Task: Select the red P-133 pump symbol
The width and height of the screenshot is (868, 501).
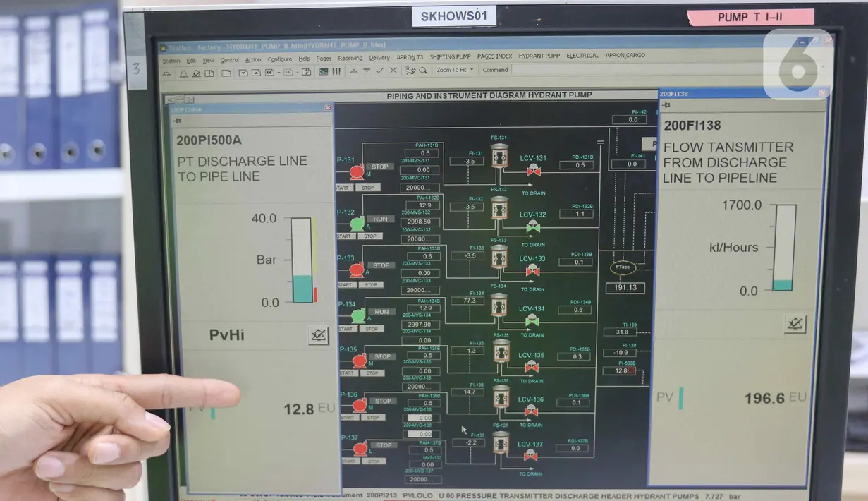Action: [357, 270]
